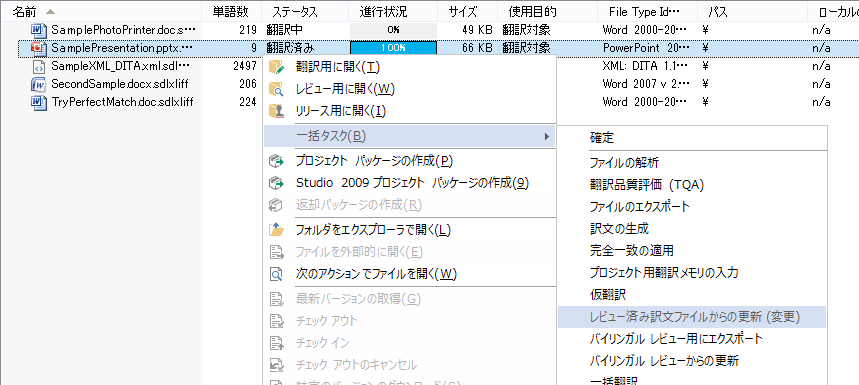The image size is (859, 385).
Task: Click the レビュー用に開く magnifier folder icon
Action: point(277,89)
